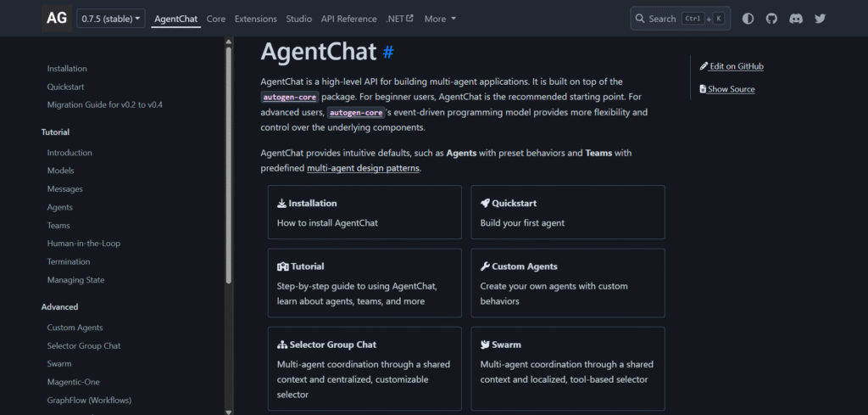Open Human-in-the-Loop in the sidebar
Image resolution: width=868 pixels, height=415 pixels.
(x=84, y=244)
